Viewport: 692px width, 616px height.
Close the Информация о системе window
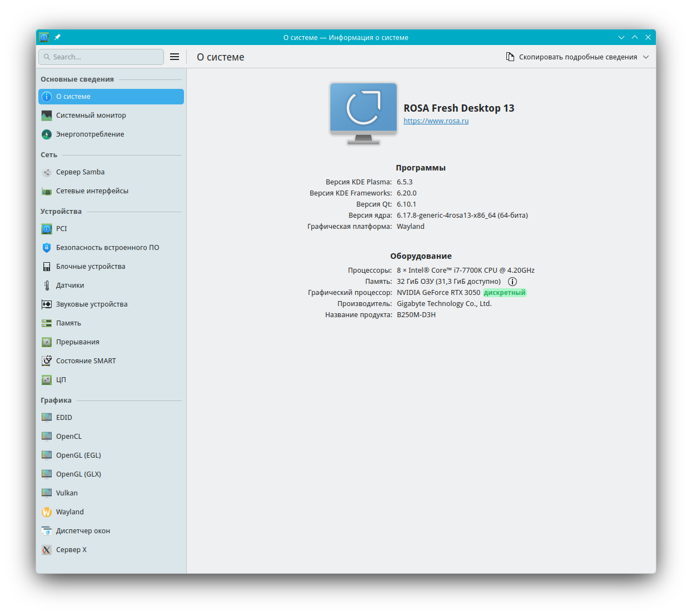648,37
